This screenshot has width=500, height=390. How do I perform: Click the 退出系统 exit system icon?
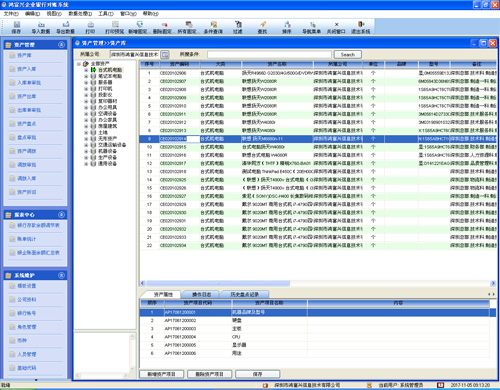tap(361, 24)
